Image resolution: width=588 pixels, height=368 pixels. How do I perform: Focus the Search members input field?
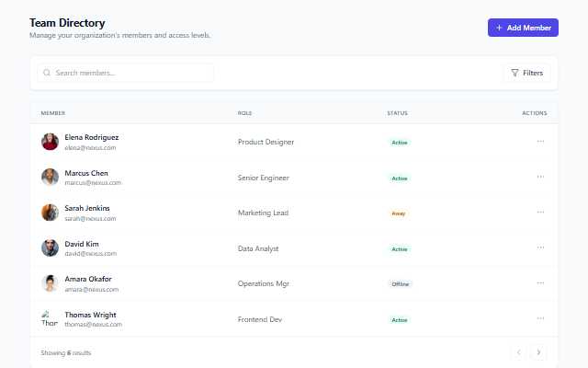point(125,73)
